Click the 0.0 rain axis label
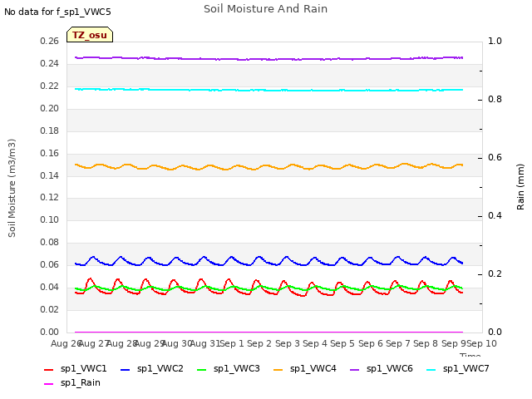Viewport: 532px width, 399px height. tap(495, 332)
